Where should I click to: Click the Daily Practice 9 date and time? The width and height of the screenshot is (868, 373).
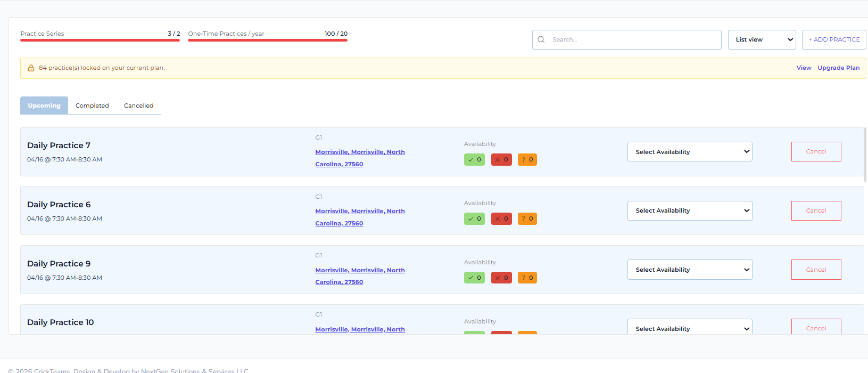pos(64,278)
